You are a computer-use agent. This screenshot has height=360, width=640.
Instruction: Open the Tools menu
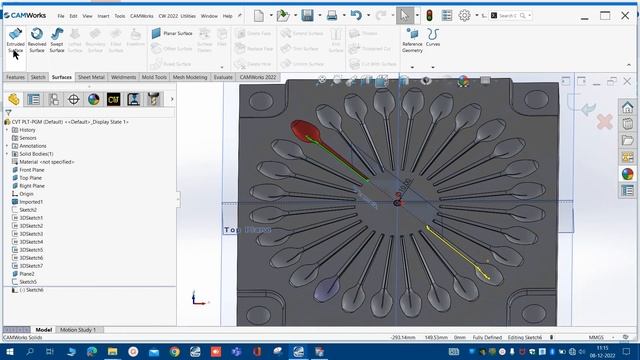120,16
